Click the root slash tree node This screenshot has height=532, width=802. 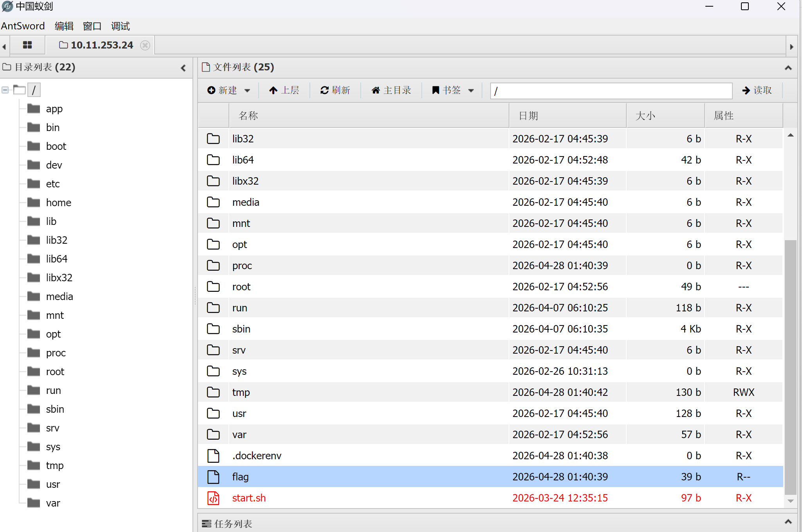pyautogui.click(x=34, y=90)
